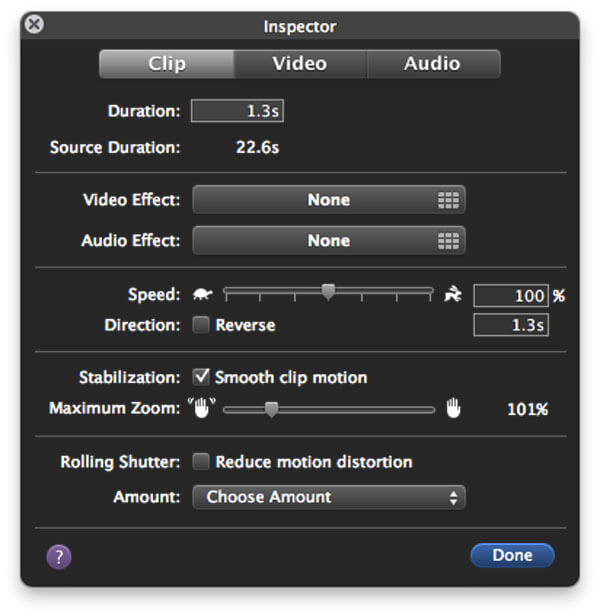The image size is (600, 616).
Task: Select the Clip tab
Action: tap(167, 64)
